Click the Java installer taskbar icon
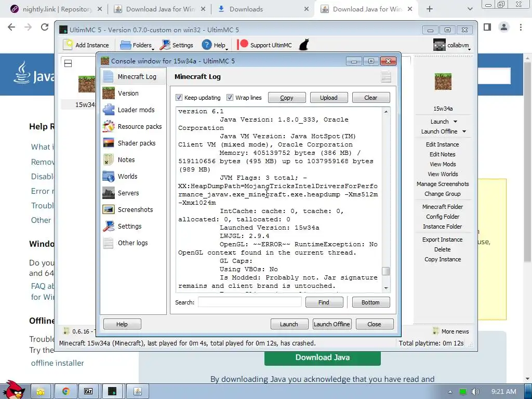Viewport: 532px width, 399px height. 137,392
